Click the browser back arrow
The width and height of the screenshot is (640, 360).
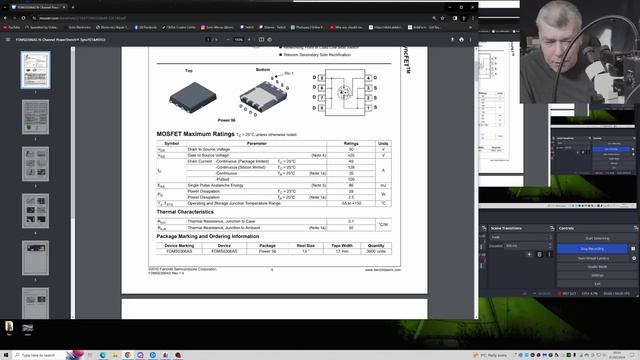5,18
